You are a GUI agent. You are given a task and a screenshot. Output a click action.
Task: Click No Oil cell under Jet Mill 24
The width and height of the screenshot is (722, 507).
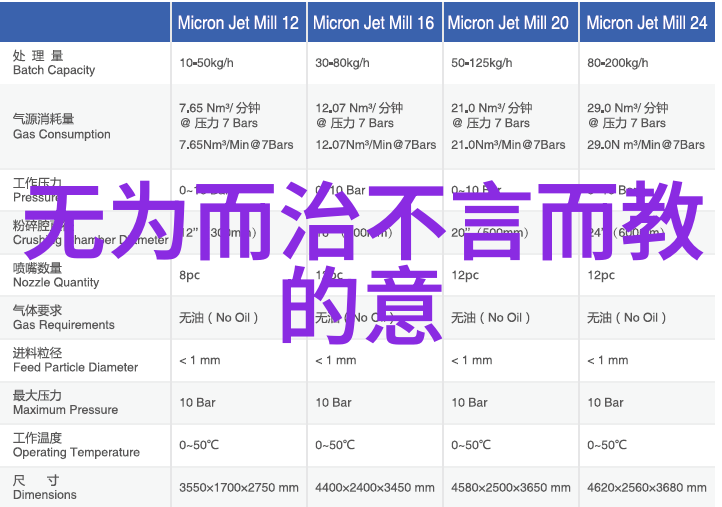coord(626,318)
